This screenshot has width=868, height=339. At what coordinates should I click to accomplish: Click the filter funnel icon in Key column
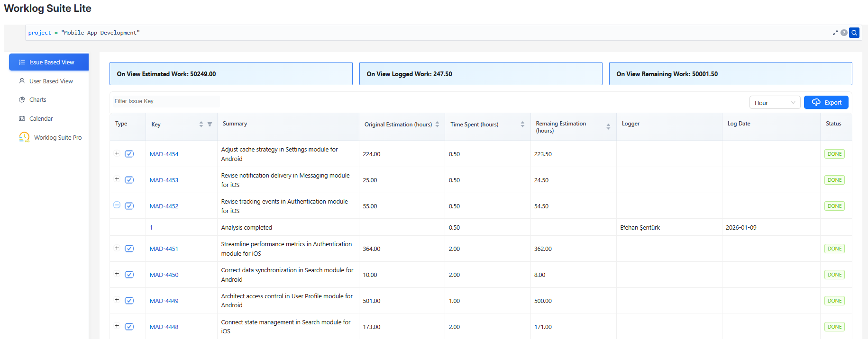(x=210, y=124)
